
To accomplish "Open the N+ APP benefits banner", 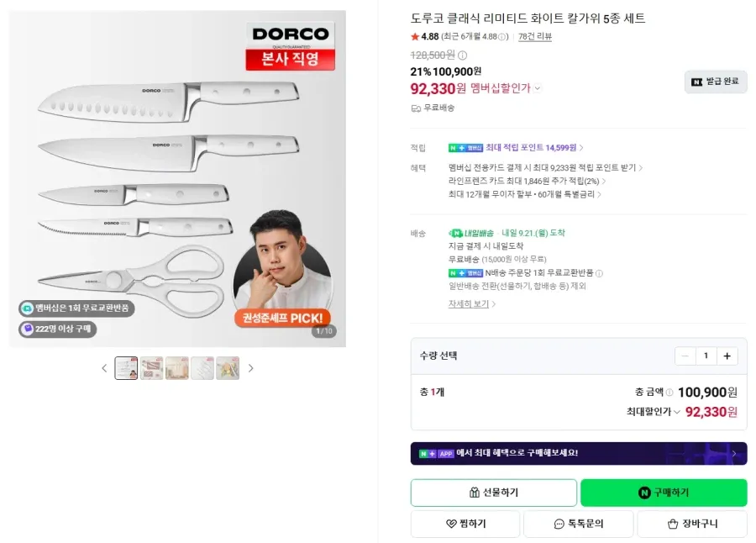I will point(579,454).
